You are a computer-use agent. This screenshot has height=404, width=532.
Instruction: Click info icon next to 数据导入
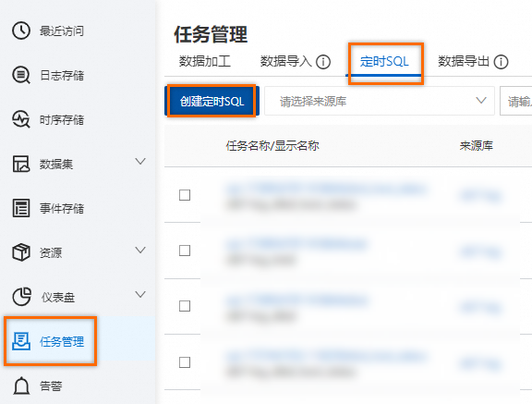(323, 62)
